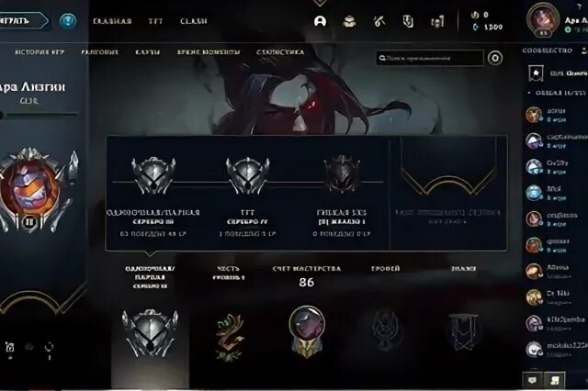Click the ИГРАТЬ play button
This screenshot has width=588, height=391.
pyautogui.click(x=22, y=20)
